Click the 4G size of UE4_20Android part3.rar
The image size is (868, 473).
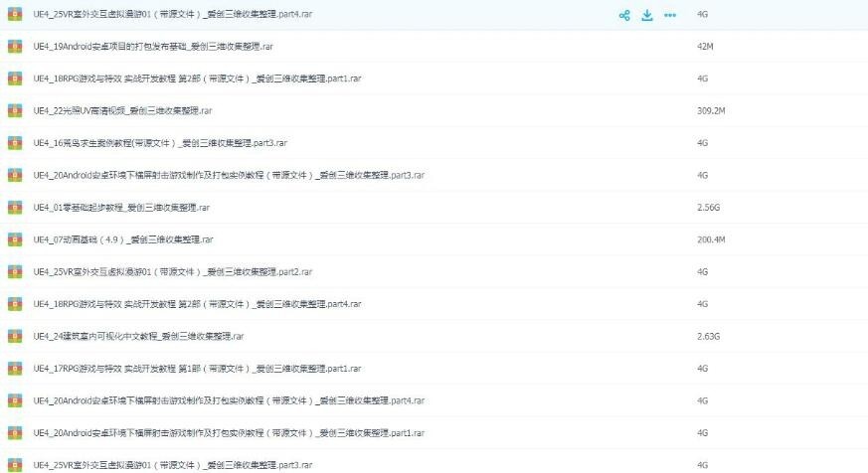pyautogui.click(x=703, y=175)
